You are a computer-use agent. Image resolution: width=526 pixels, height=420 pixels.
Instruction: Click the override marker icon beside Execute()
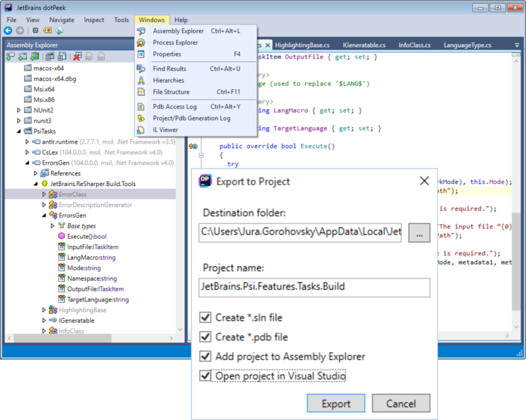(193, 146)
